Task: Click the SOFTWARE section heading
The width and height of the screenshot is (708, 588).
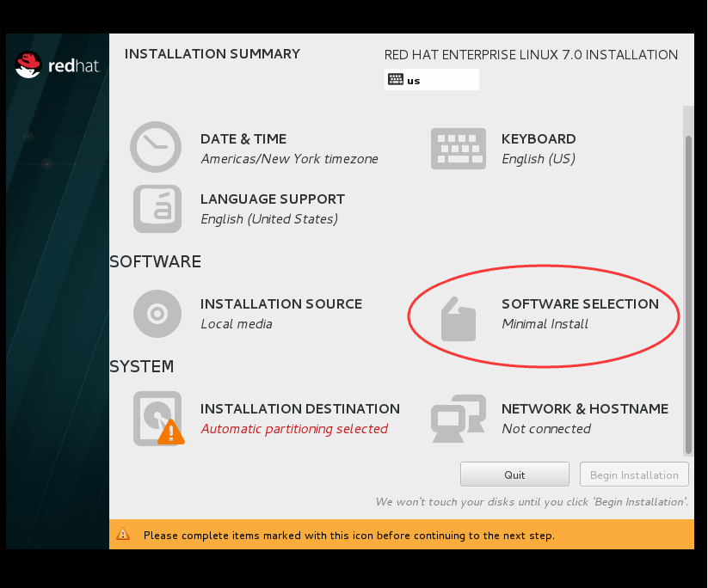Action: coord(156,261)
